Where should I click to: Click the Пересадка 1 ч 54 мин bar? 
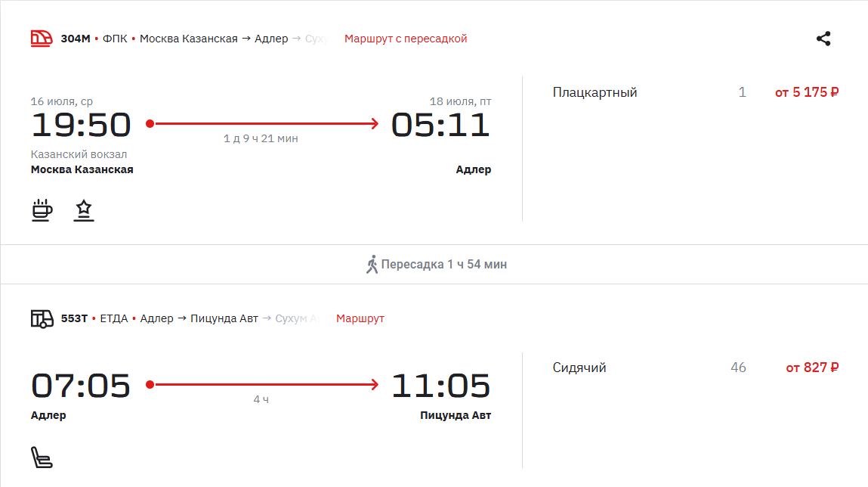[x=434, y=264]
